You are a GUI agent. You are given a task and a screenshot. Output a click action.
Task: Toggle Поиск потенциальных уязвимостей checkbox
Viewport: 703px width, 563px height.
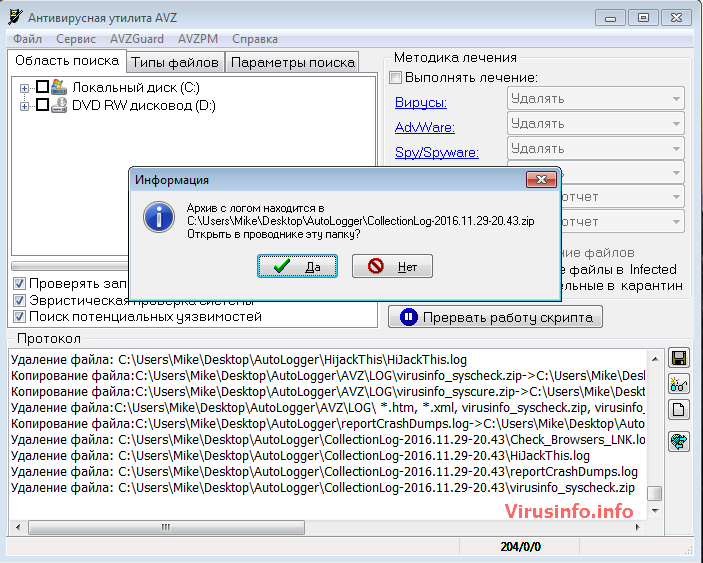(x=19, y=316)
